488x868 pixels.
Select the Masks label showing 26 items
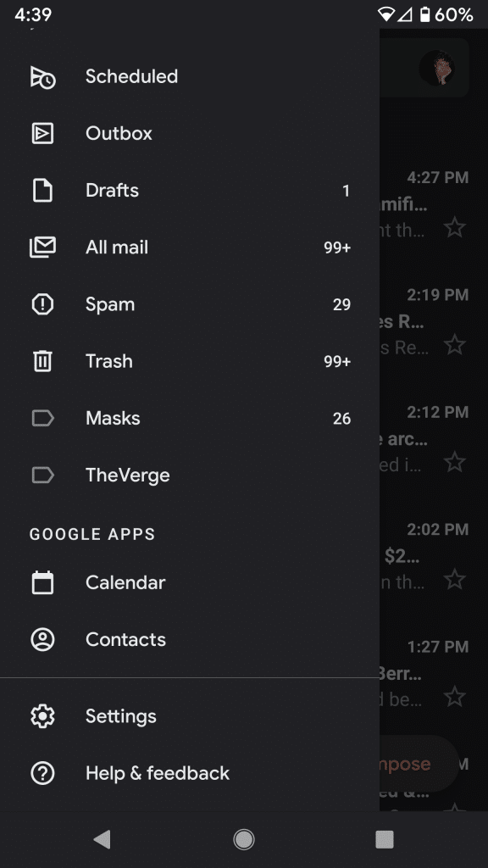click(x=113, y=418)
